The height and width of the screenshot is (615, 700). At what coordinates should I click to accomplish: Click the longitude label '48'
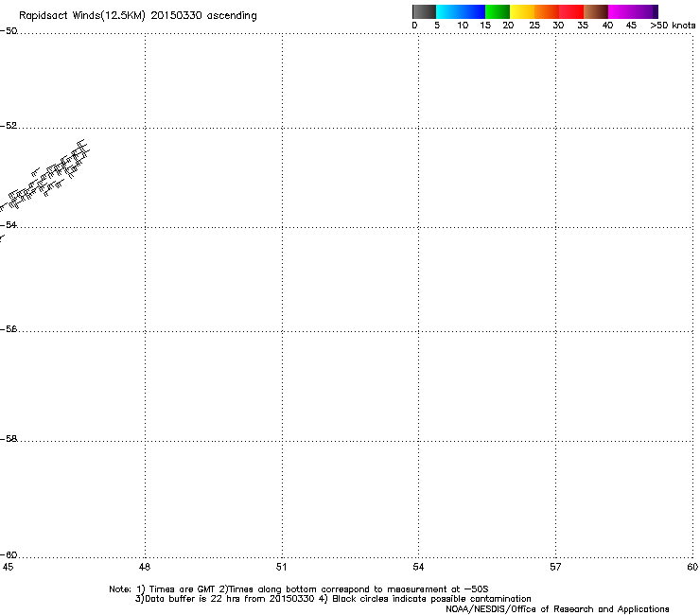tap(145, 567)
